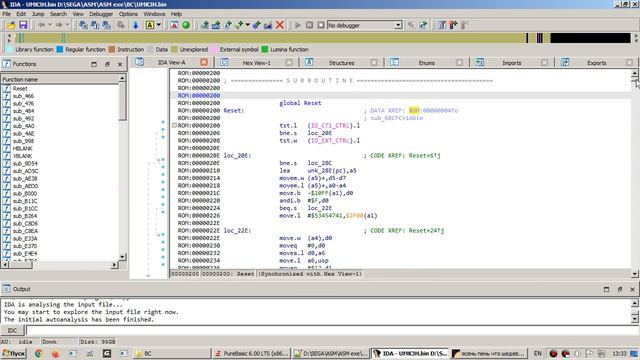
Task: Click the green circle toolbar icon
Action: [x=186, y=25]
